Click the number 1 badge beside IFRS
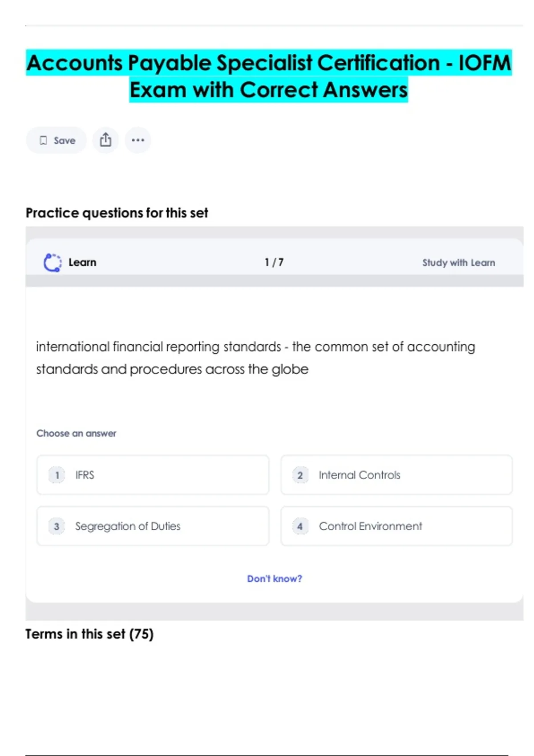The width and height of the screenshot is (534, 756). [57, 475]
